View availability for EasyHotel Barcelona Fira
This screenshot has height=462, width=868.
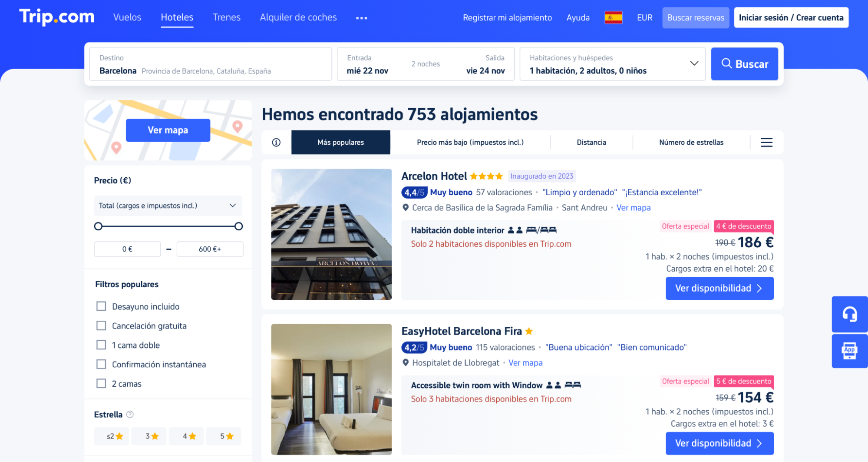719,443
